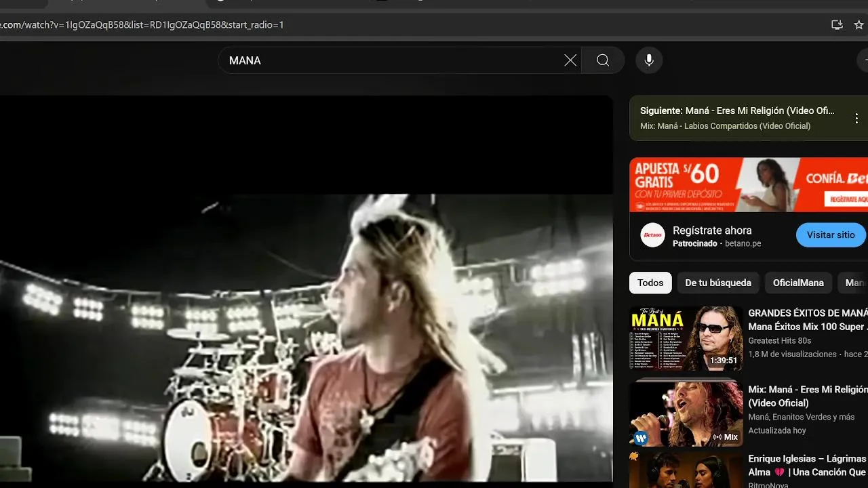The width and height of the screenshot is (868, 488).
Task: Click the browser address bar URL
Action: 142,25
